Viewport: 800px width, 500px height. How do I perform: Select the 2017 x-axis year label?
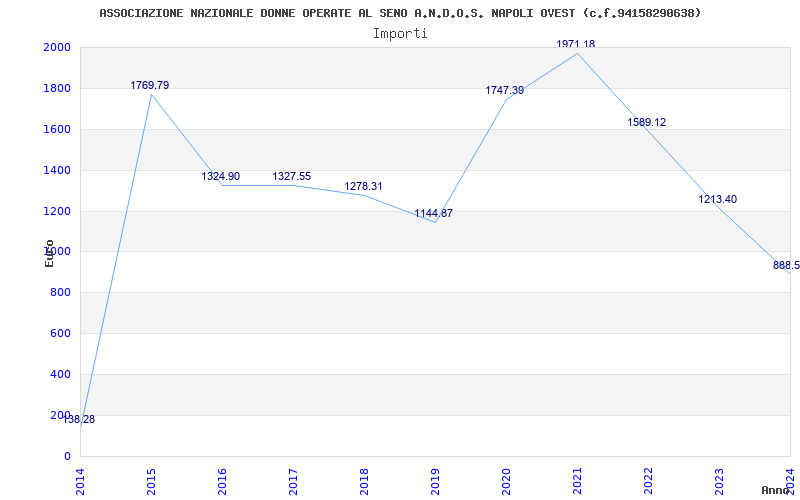[x=293, y=482]
